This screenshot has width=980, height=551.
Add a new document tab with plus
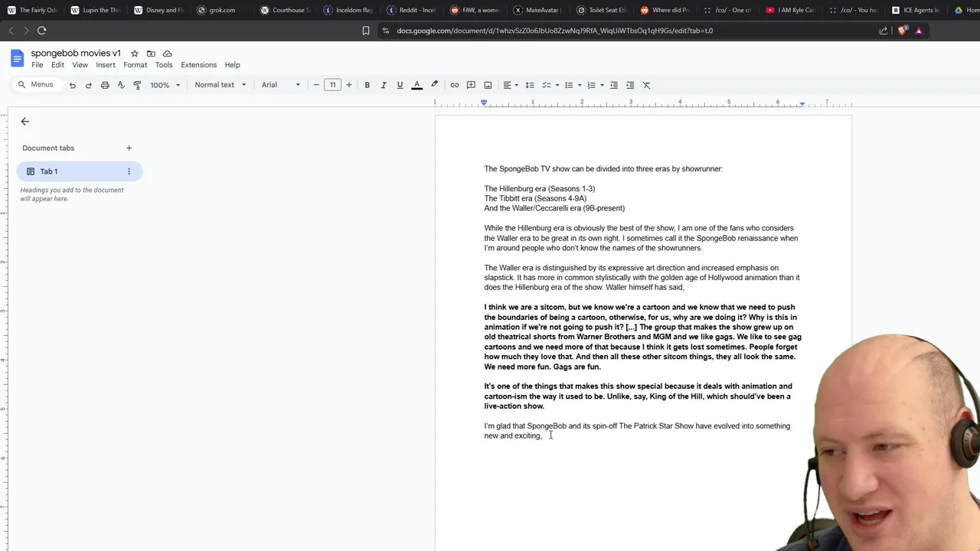coord(129,148)
